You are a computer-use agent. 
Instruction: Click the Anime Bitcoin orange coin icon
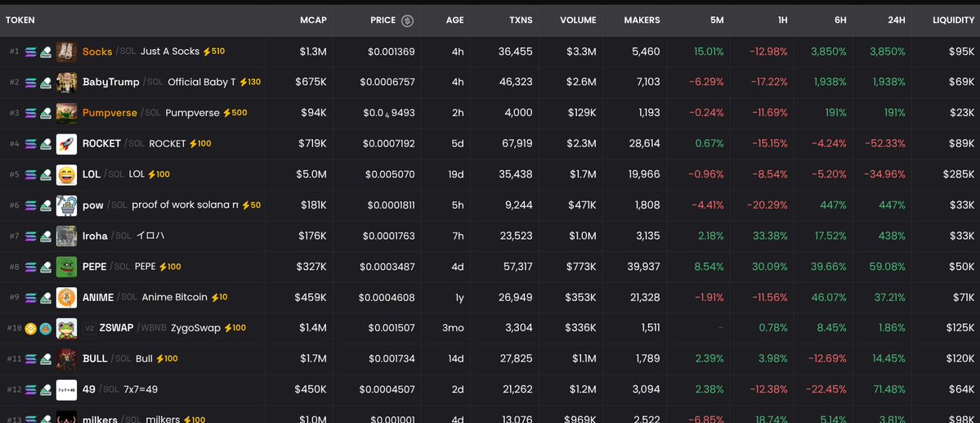pyautogui.click(x=66, y=297)
